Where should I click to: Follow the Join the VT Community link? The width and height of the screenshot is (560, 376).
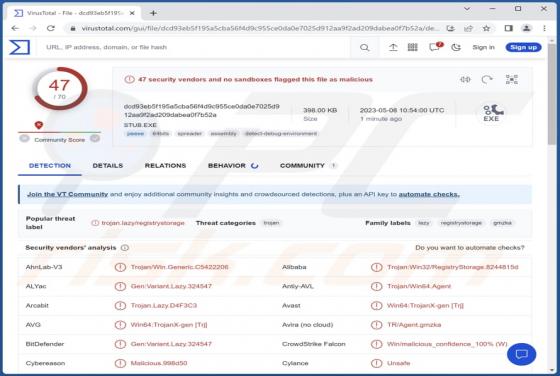click(68, 194)
